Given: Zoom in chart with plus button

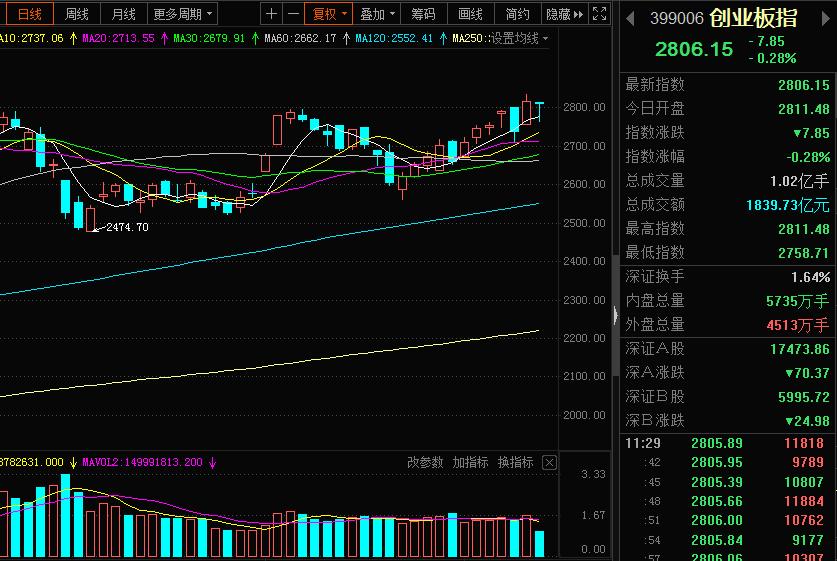Looking at the screenshot, I should point(271,14).
